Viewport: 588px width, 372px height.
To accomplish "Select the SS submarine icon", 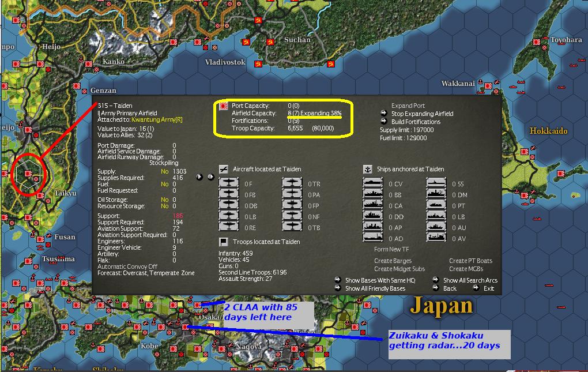I will 436,183.
